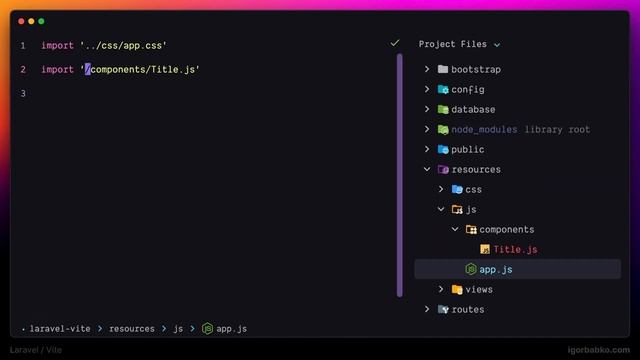Click the Title.js file icon
The image size is (640, 360).
point(485,249)
